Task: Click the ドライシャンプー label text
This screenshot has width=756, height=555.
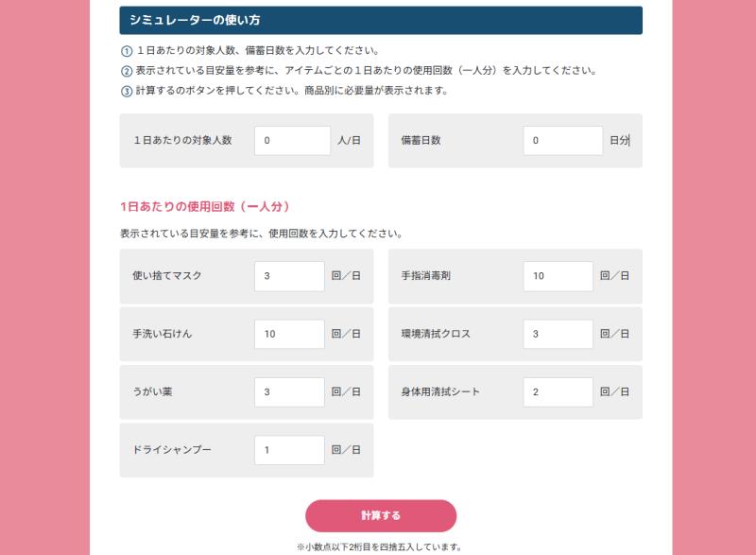Action: click(172, 450)
